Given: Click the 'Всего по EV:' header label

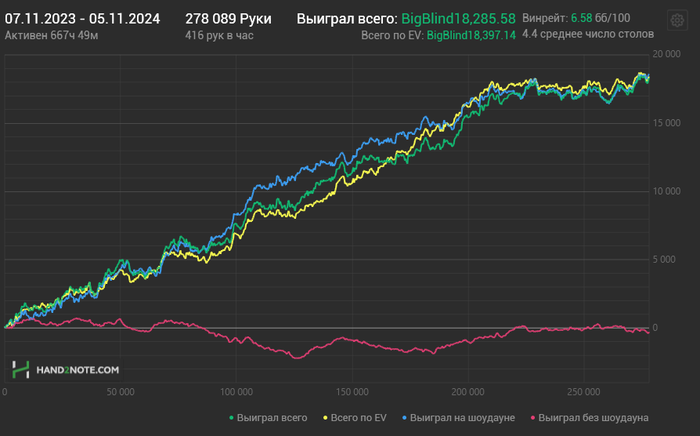Looking at the screenshot, I should 392,35.
